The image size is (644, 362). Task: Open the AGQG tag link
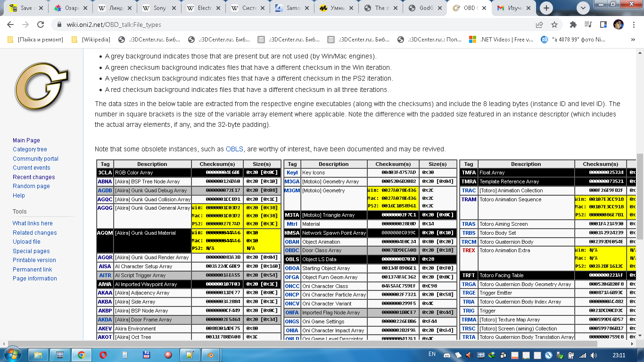coord(105,208)
